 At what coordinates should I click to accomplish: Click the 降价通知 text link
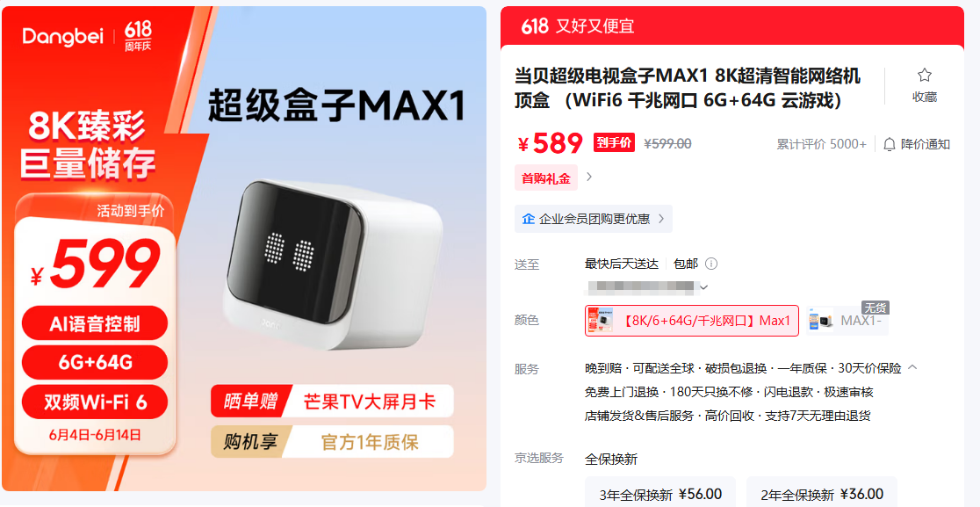pos(925,144)
